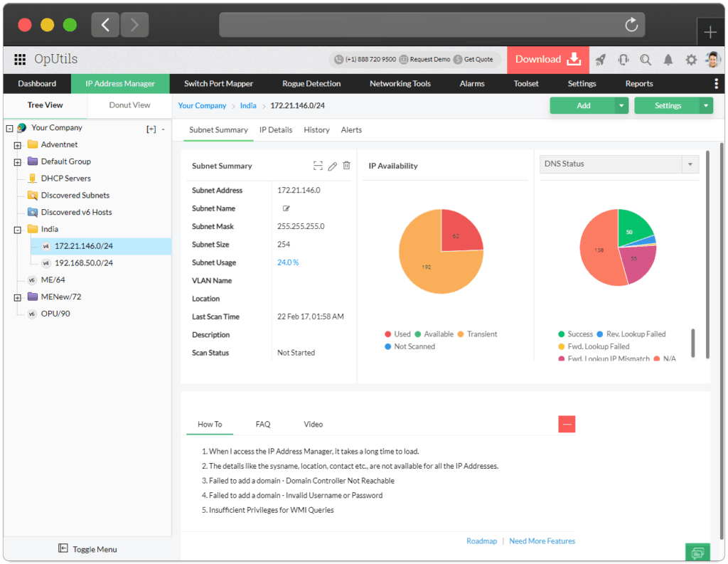Switch to the Donut View tab
728x564 pixels.
pyautogui.click(x=129, y=105)
